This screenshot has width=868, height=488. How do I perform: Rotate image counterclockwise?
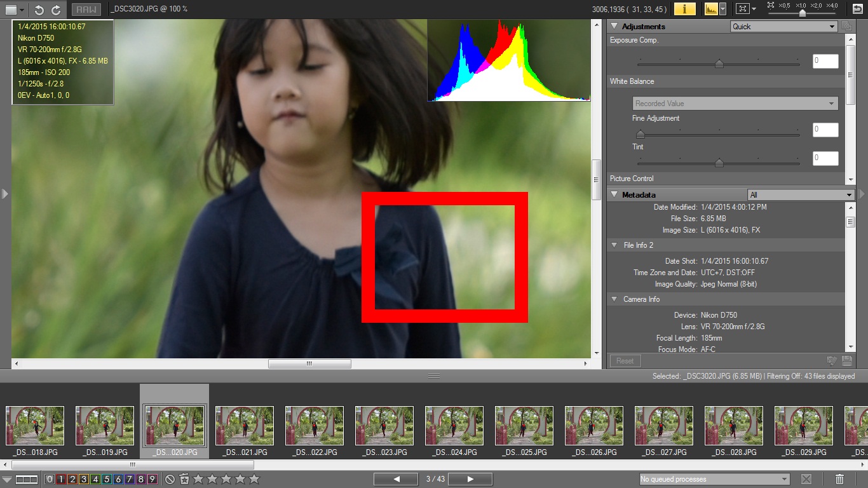(x=39, y=10)
